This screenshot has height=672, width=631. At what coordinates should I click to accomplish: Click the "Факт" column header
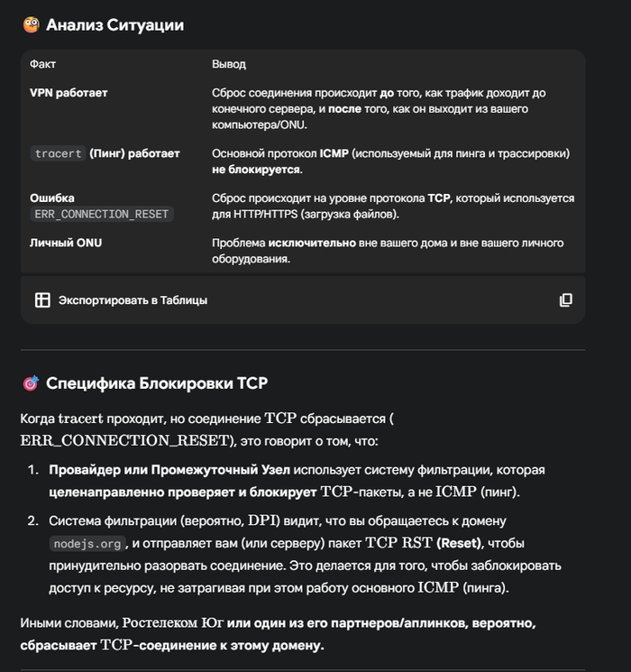click(42, 65)
